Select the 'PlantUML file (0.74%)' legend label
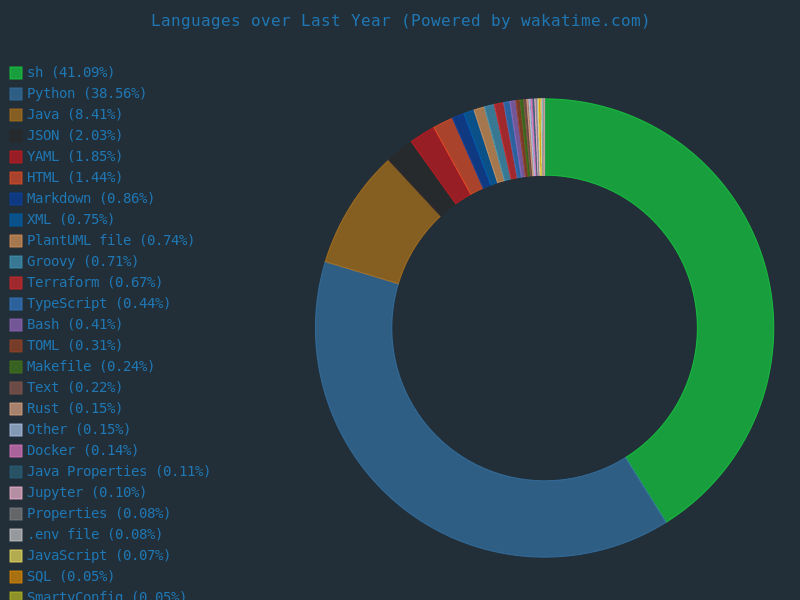This screenshot has height=600, width=800. (x=111, y=240)
